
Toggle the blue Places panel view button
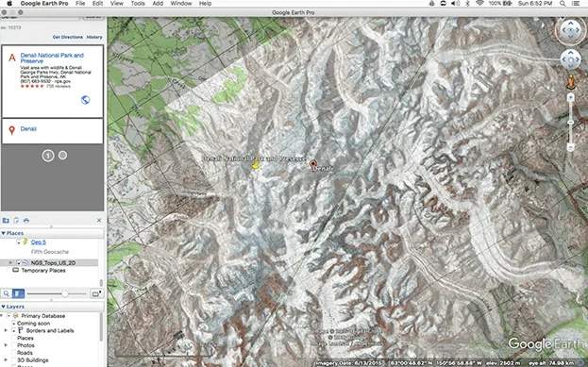pos(18,293)
